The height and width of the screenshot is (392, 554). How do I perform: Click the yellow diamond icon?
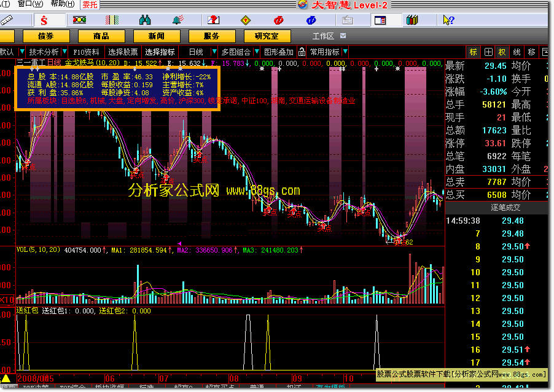click(x=246, y=20)
